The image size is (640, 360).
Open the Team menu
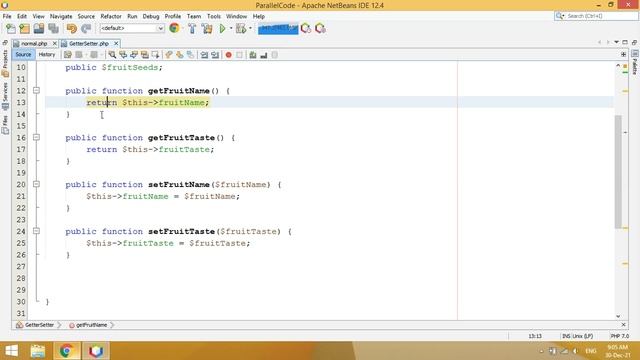point(194,16)
